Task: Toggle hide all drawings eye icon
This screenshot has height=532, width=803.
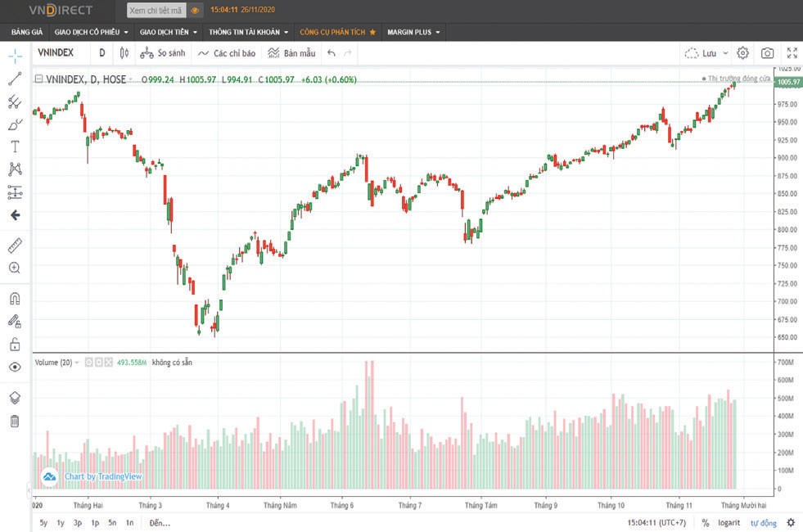Action: (15, 367)
